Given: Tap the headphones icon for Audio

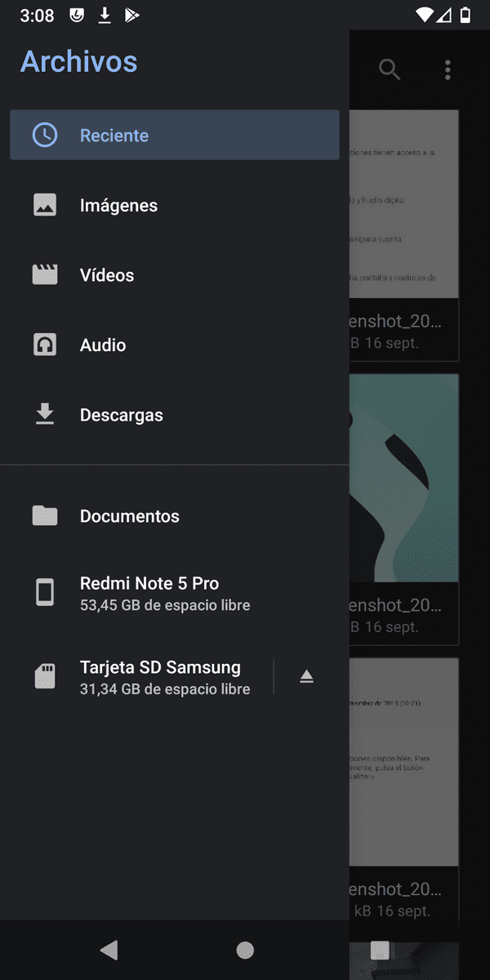Looking at the screenshot, I should [45, 345].
